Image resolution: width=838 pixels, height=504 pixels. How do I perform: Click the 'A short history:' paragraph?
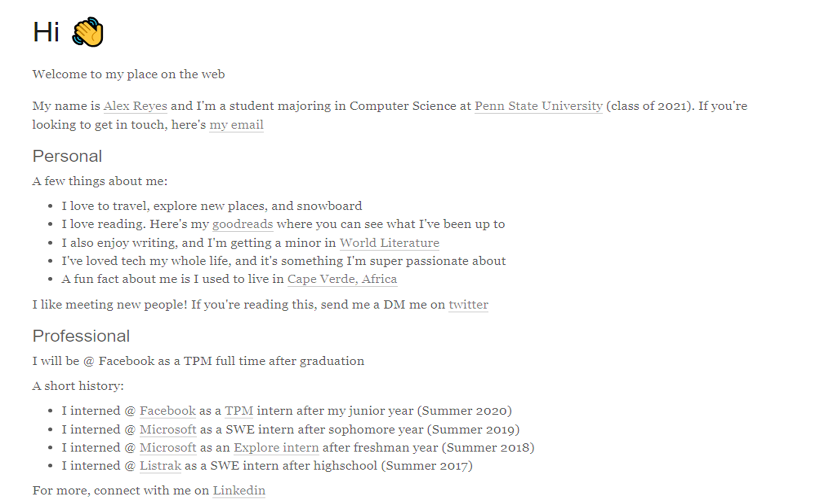(78, 386)
